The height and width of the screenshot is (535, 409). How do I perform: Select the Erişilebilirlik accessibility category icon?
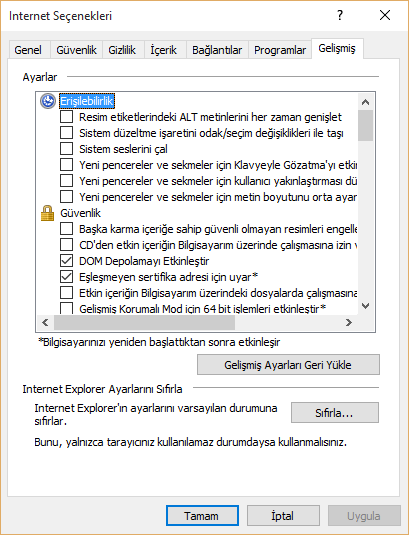coord(48,101)
